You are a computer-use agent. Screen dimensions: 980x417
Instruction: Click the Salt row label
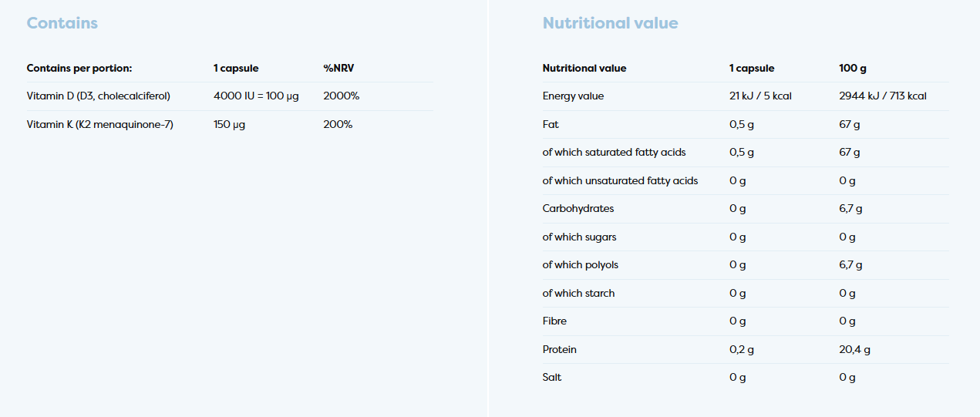coord(552,377)
